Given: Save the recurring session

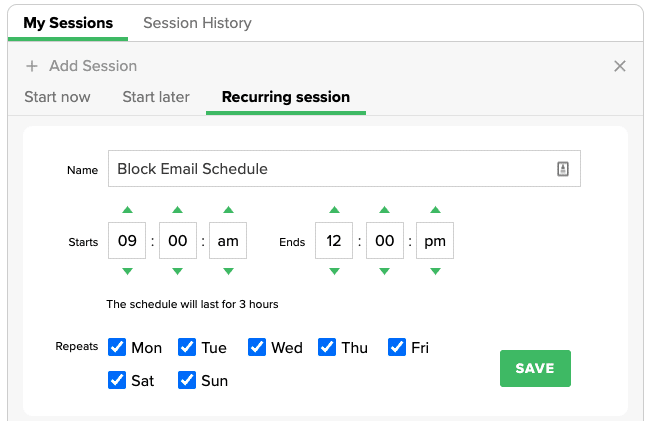Looking at the screenshot, I should tap(535, 368).
